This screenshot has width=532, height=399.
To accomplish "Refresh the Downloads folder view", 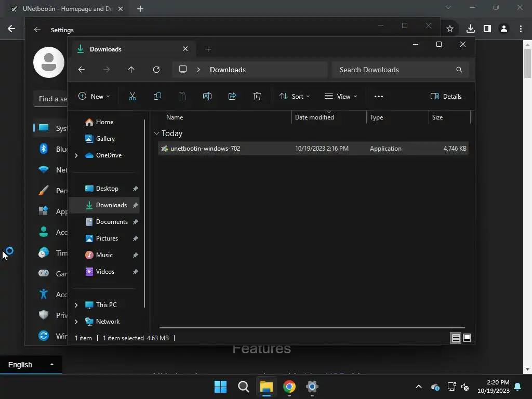I will (156, 70).
